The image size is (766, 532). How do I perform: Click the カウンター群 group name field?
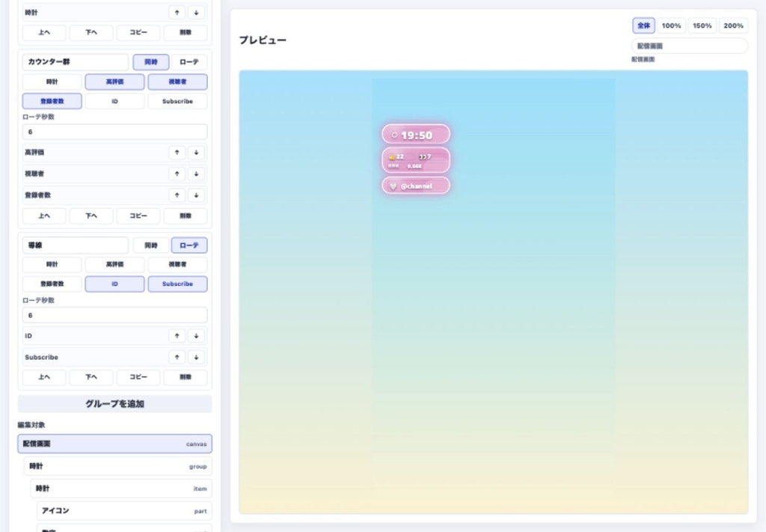76,62
